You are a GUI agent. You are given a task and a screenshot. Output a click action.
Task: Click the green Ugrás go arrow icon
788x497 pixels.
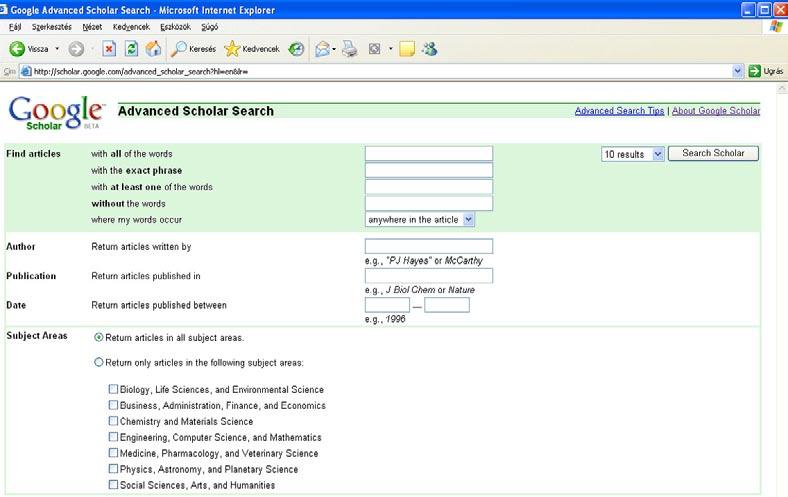tap(754, 71)
